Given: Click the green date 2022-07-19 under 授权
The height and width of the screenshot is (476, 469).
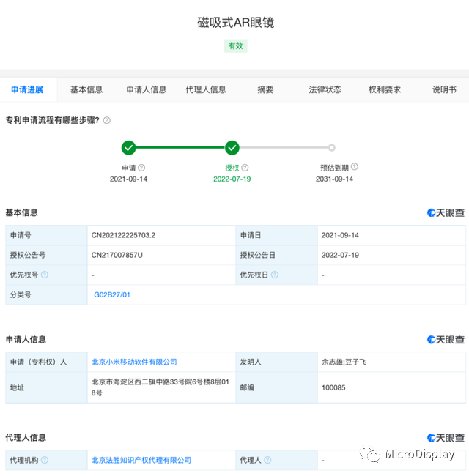Looking at the screenshot, I should [232, 179].
